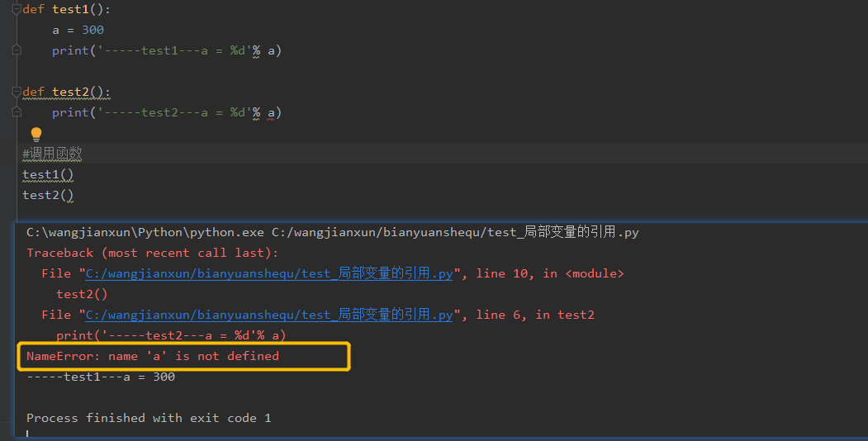Click 'Process finished with exit code 1' text
Screen dimensions: 868x441
tap(149, 419)
